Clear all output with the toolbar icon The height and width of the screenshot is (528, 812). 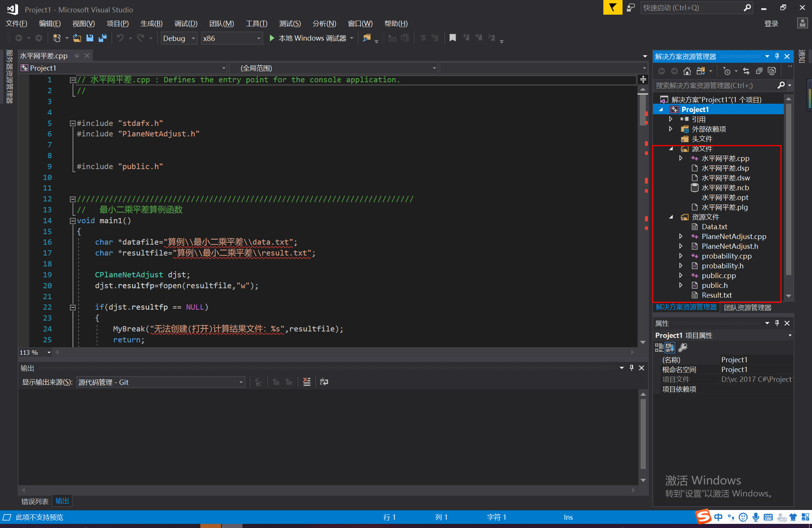(307, 382)
